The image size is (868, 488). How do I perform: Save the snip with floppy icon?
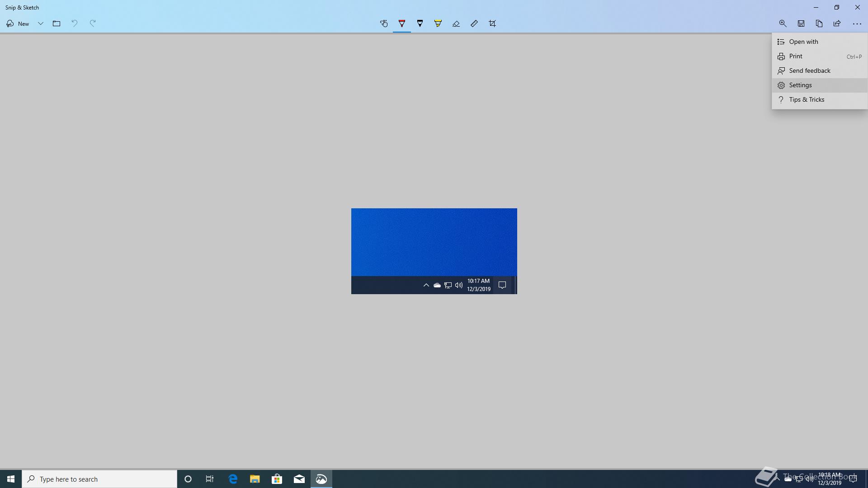[801, 23]
